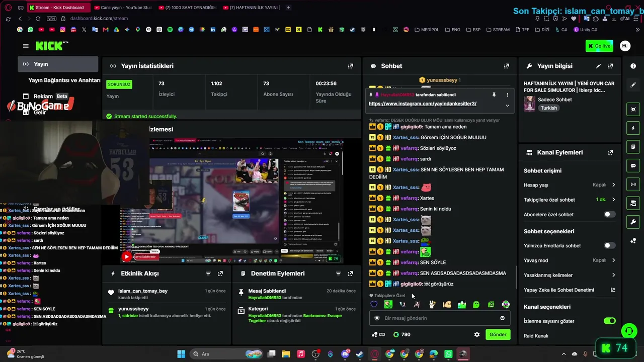Open the MEDIPOL bookmark folder
This screenshot has width=644, height=362.
coord(427,30)
